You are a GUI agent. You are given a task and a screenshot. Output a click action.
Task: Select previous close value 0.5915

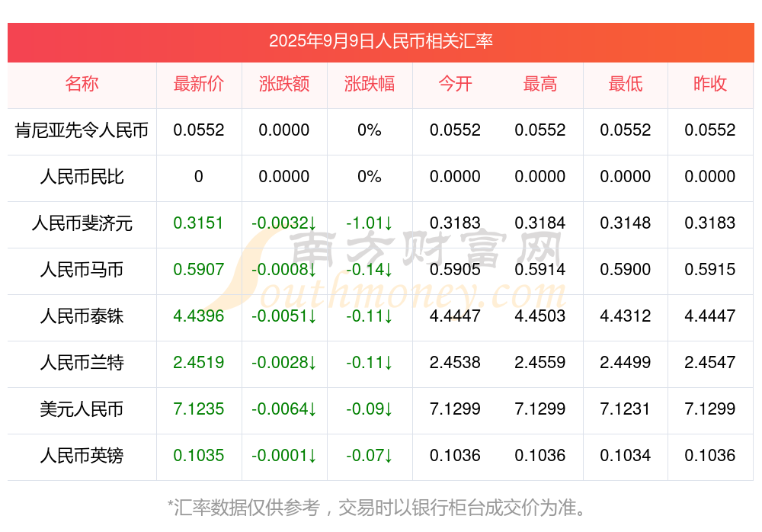(710, 269)
